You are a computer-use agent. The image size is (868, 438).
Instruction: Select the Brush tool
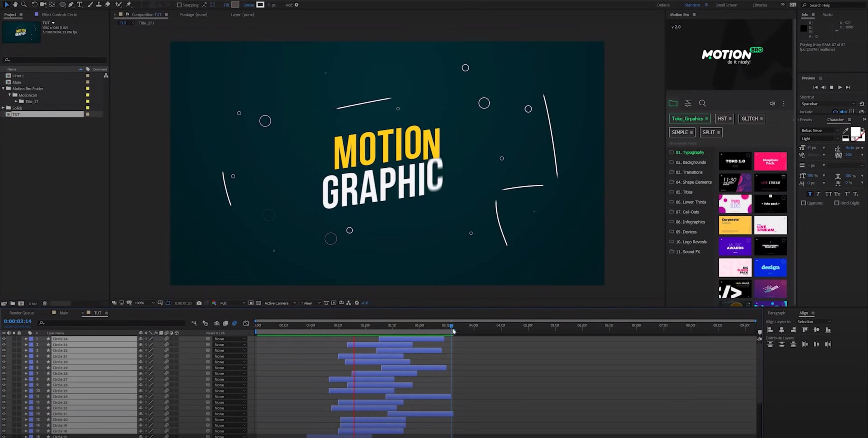coord(90,4)
